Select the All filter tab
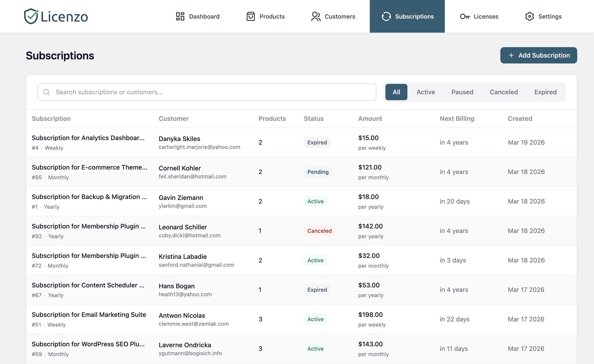Image resolution: width=594 pixels, height=364 pixels. pos(396,92)
